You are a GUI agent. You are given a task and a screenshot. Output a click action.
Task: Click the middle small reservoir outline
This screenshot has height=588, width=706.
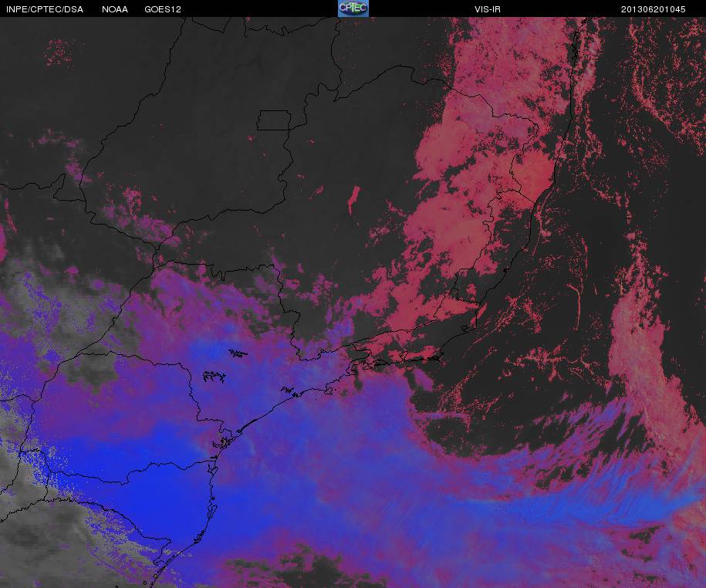point(215,376)
